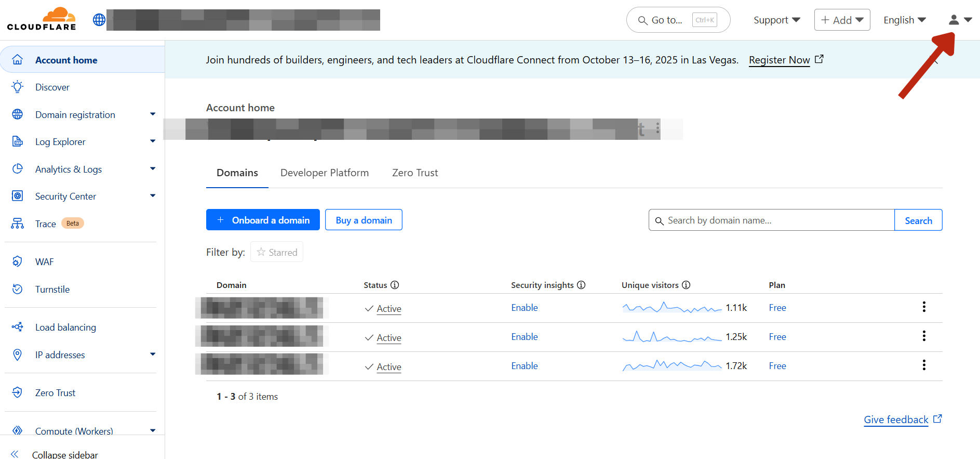The image size is (980, 459).
Task: Expand the Analytics & Logs submenu arrow
Action: click(x=153, y=168)
